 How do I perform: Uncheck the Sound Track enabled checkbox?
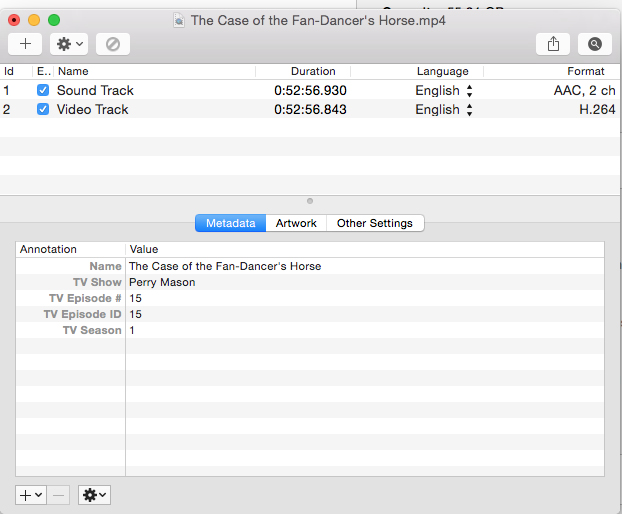(x=43, y=90)
